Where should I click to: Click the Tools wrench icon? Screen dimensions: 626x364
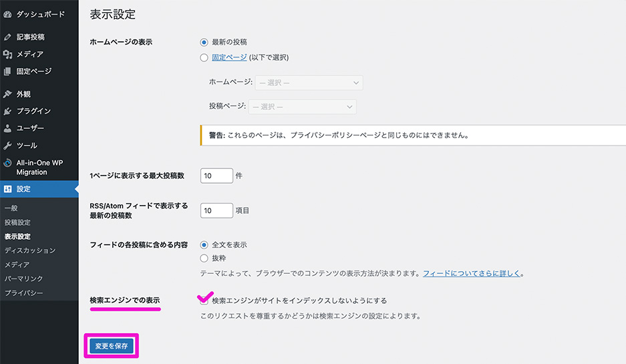tap(7, 146)
